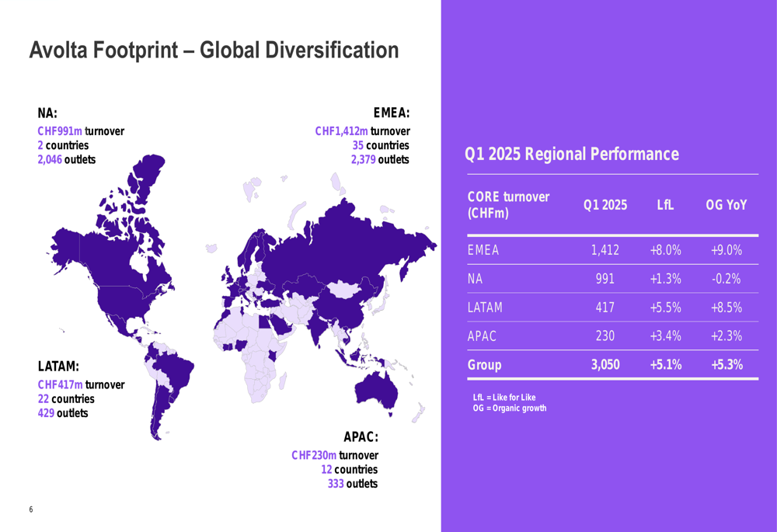
Task: Click the "CHF991m turnover" line
Action: (x=81, y=131)
